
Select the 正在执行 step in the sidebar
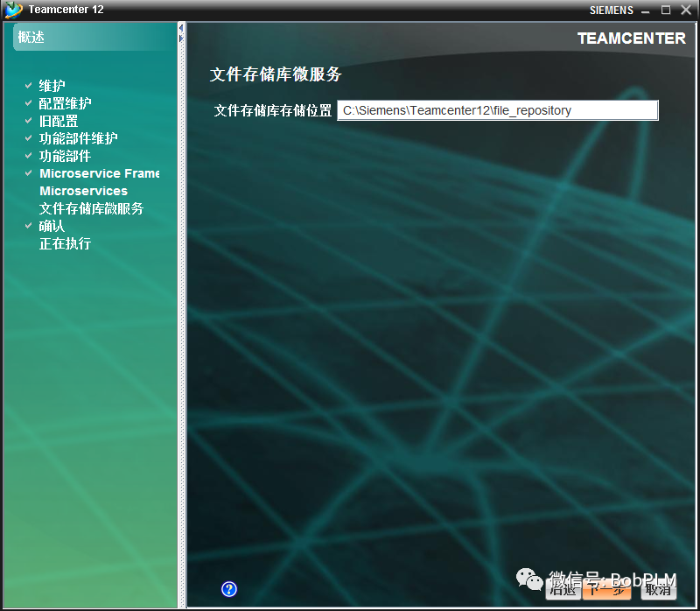click(65, 243)
